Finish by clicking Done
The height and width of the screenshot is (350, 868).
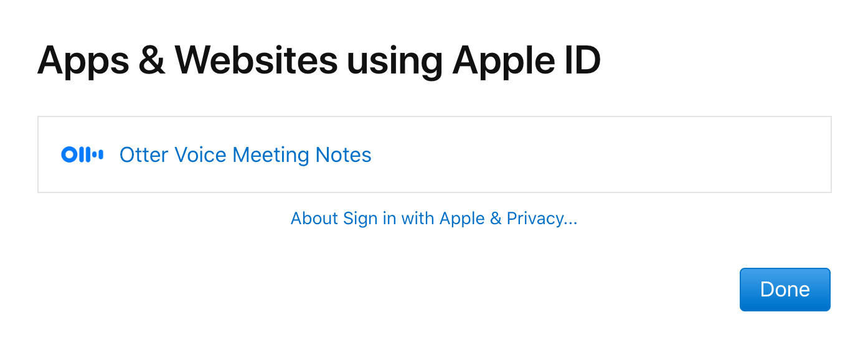coord(785,290)
